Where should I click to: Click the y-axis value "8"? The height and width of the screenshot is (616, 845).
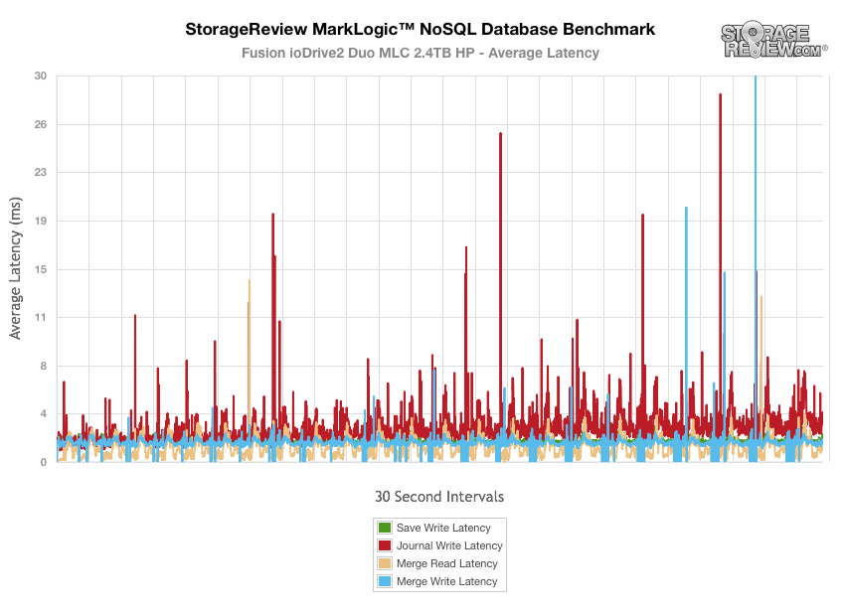coord(44,366)
